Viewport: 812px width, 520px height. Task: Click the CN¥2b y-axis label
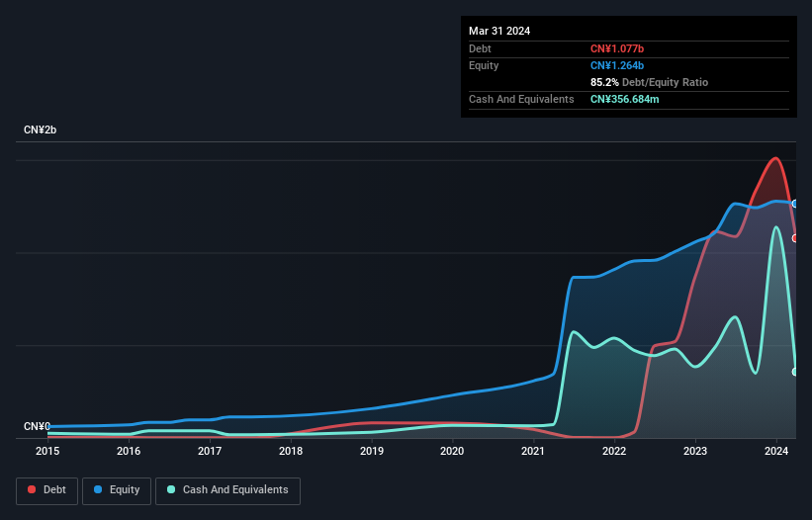click(40, 130)
